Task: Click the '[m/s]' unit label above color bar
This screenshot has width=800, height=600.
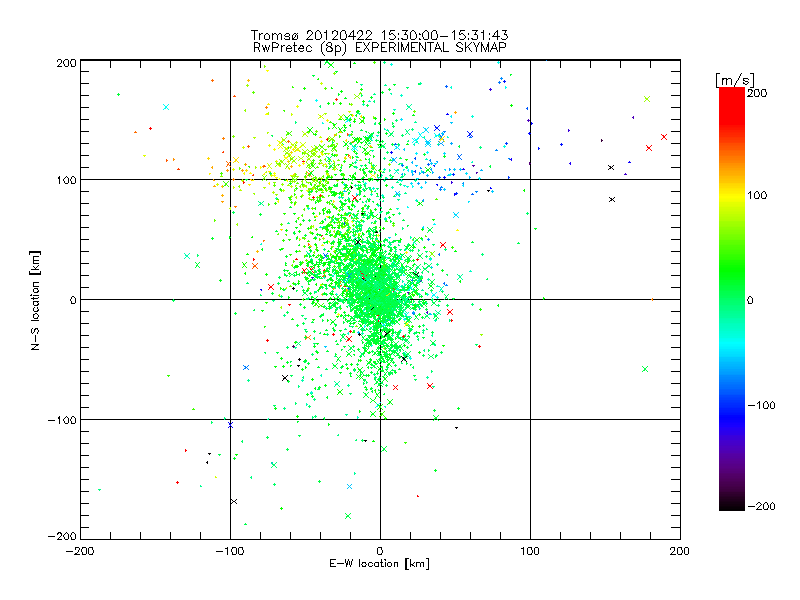Action: (x=735, y=80)
